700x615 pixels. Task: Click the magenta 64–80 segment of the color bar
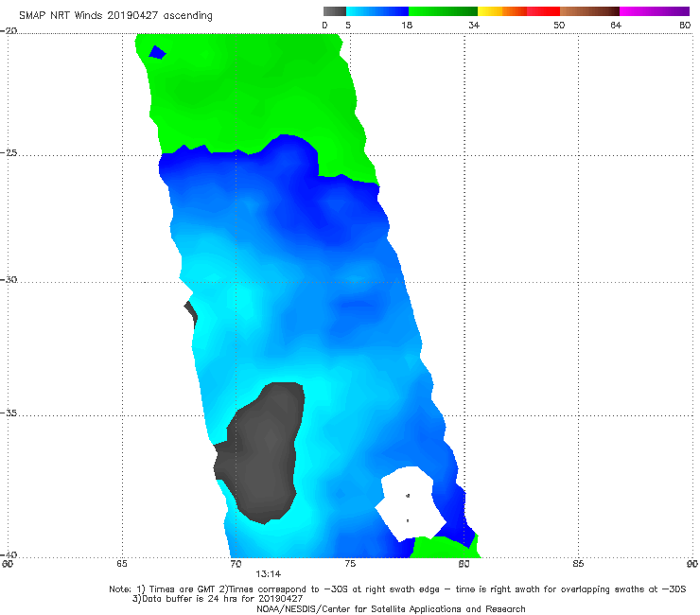pos(655,11)
